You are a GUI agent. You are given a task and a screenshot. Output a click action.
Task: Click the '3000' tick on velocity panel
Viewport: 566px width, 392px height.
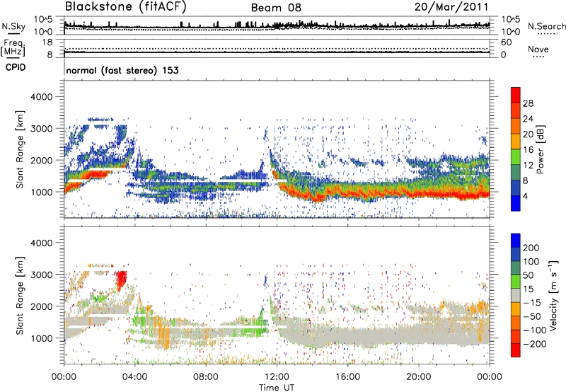click(41, 275)
